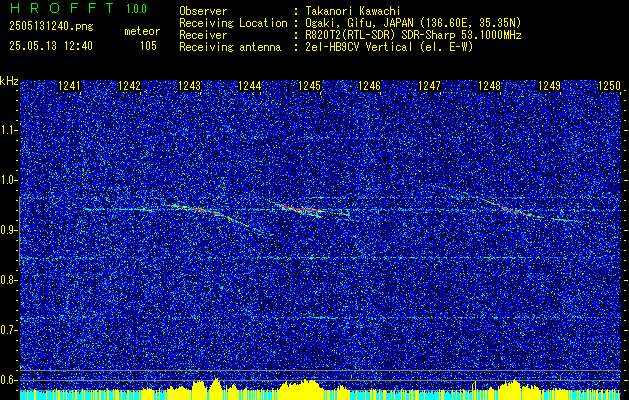Screen dimensions: 629x400
Task: Click the 1250 time marker
Action: click(609, 86)
